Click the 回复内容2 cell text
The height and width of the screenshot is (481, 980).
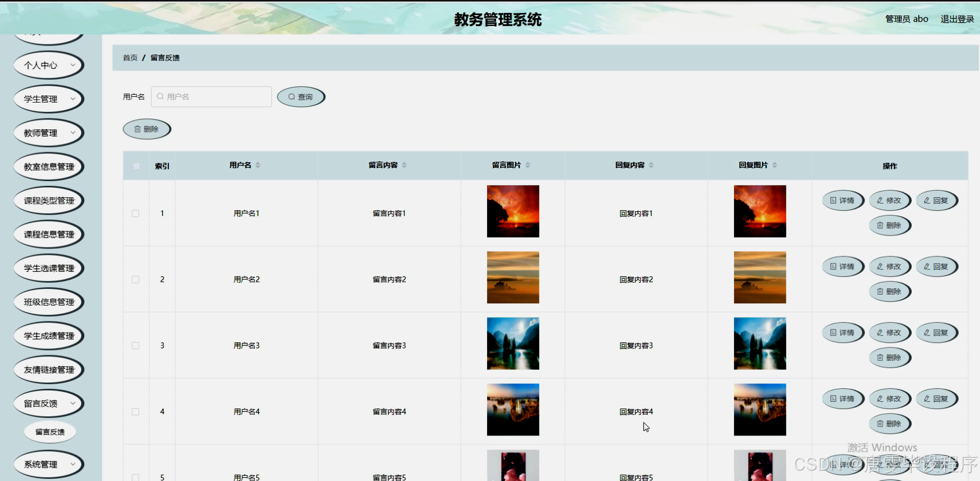[636, 280]
